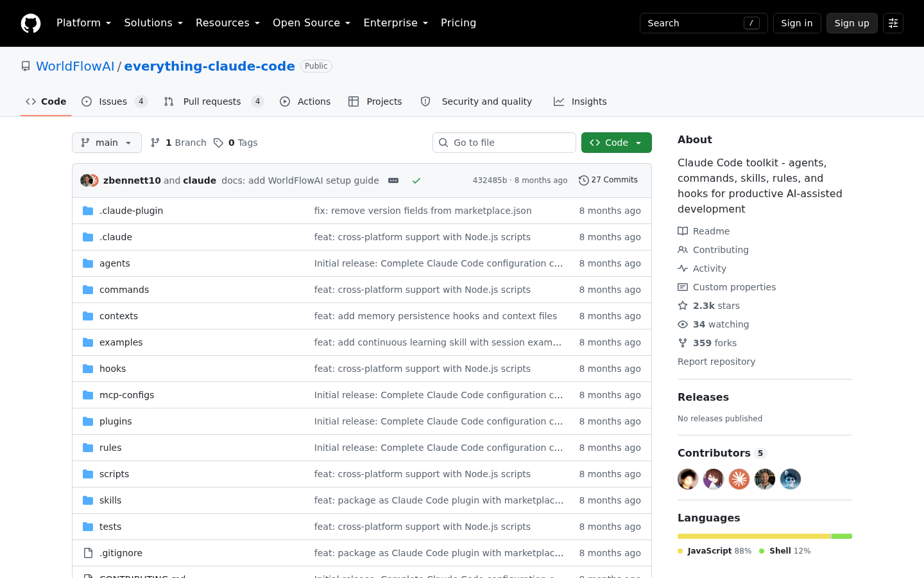
Task: Open the examples folder
Action: tap(121, 342)
